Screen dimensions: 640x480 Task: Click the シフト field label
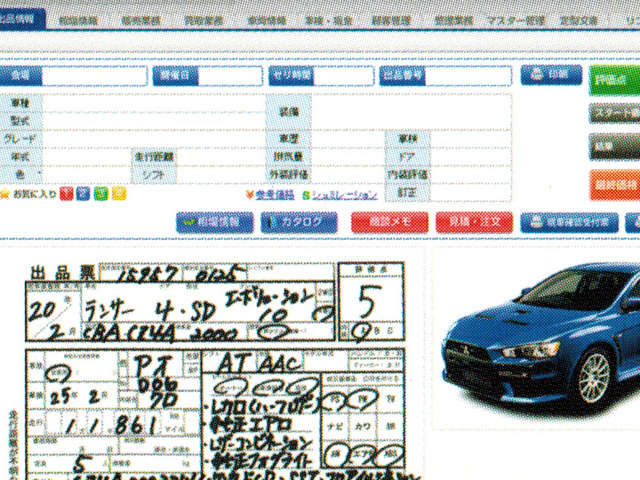tap(154, 175)
